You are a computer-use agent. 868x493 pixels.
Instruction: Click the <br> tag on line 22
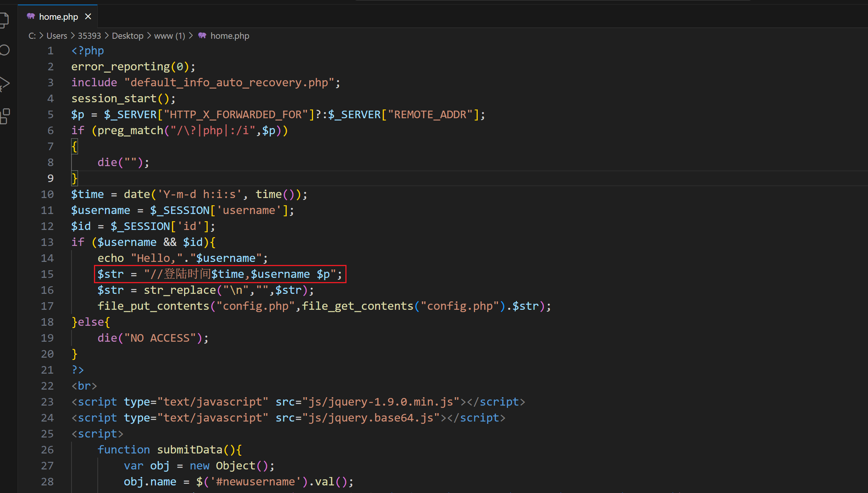(x=84, y=386)
